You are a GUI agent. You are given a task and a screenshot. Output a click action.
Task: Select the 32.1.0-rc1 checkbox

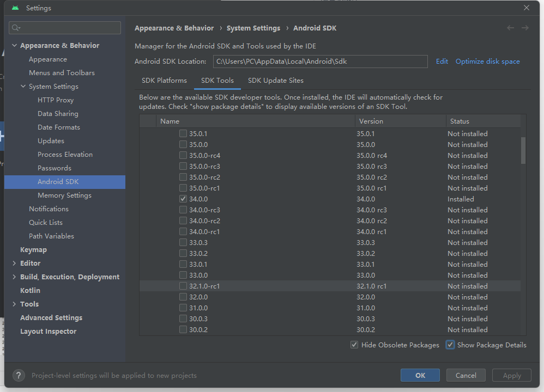tap(183, 286)
